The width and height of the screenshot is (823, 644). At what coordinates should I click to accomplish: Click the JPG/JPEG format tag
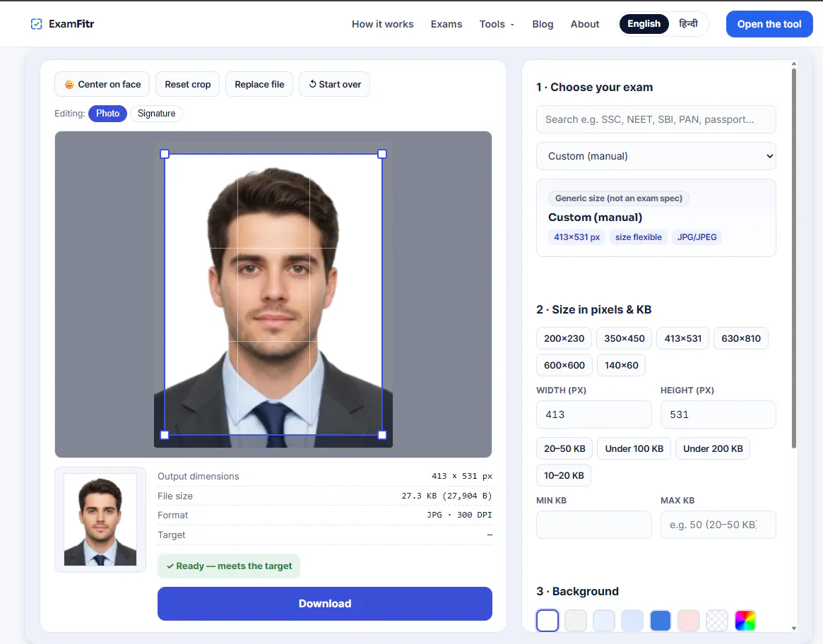click(x=697, y=237)
